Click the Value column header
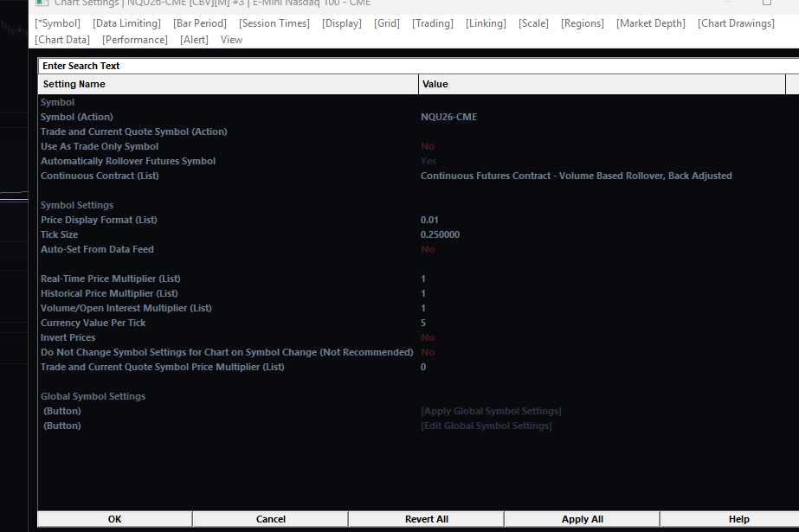Image resolution: width=799 pixels, height=532 pixels. 602,84
